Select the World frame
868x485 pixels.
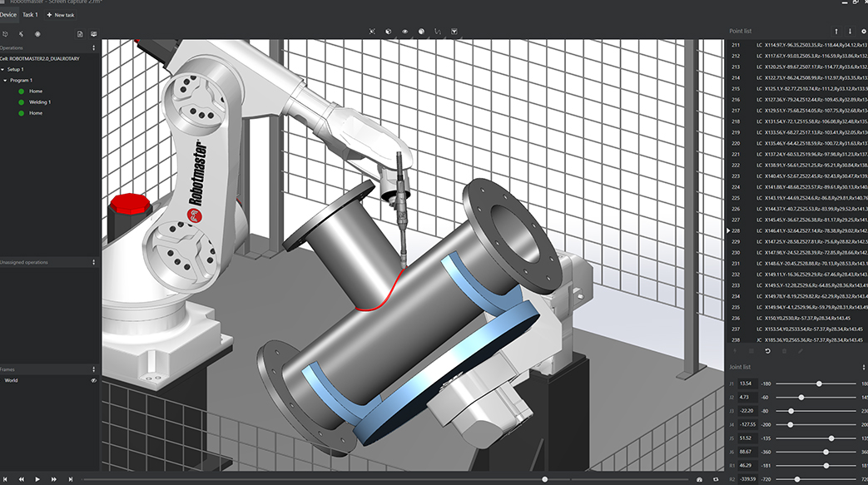tap(11, 380)
